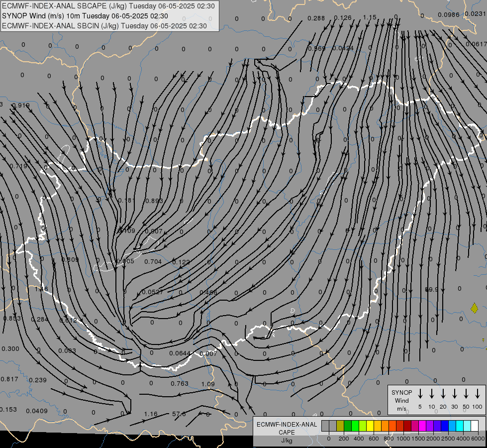Click the map value 89.9
This screenshot has width=487, height=448.
click(431, 289)
